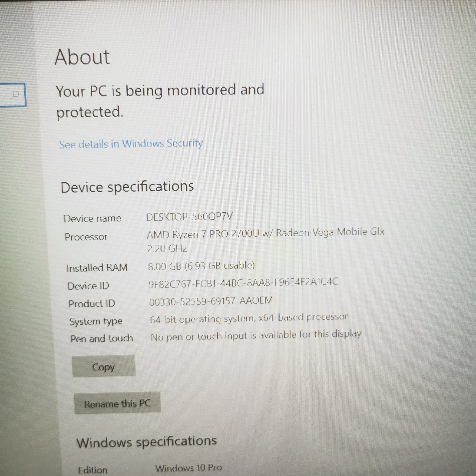Click the search magnifier icon
Viewport: 476px width, 476px height.
[x=15, y=95]
